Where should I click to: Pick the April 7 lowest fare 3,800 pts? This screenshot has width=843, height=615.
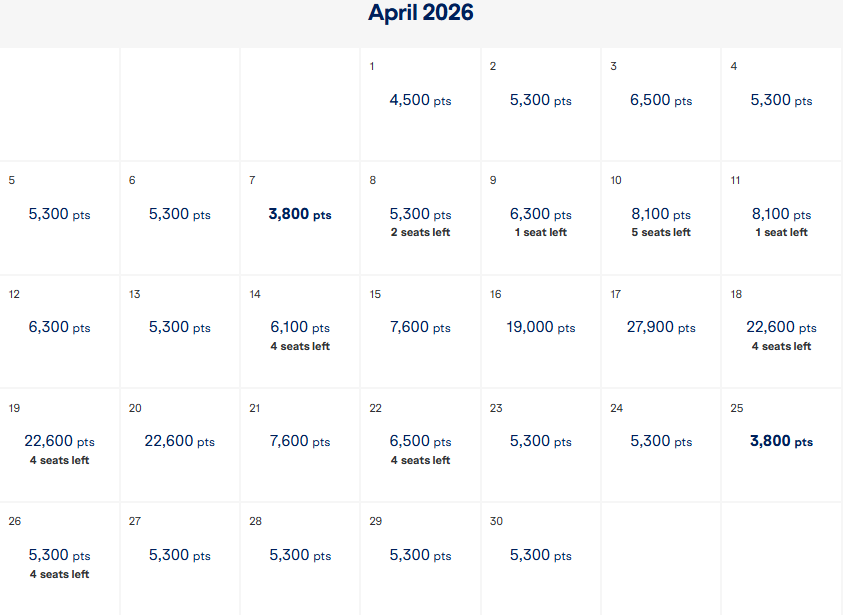pyautogui.click(x=300, y=215)
